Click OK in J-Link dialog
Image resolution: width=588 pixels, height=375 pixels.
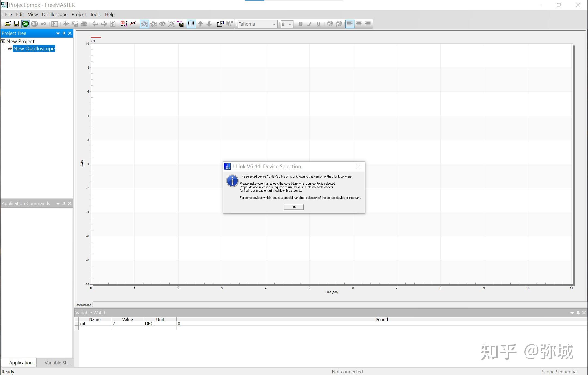293,207
